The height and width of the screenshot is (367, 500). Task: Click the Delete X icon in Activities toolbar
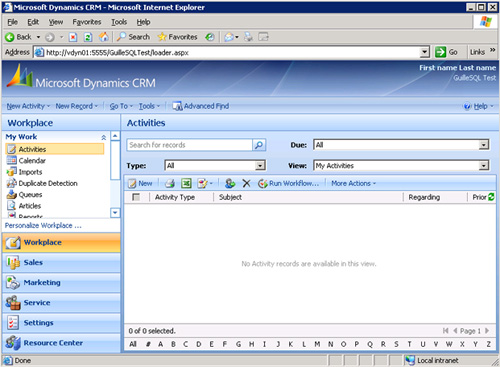pyautogui.click(x=246, y=183)
